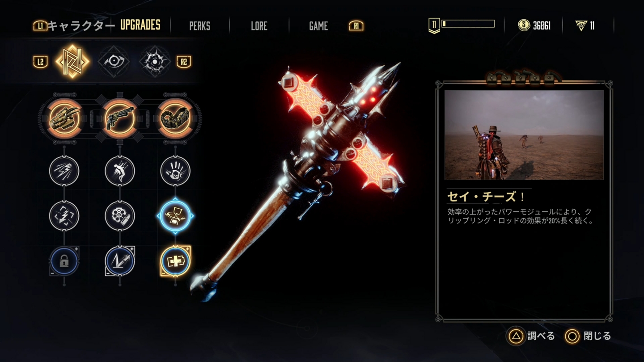Pick the revolver cylinder and bullet upgrade
The width and height of the screenshot is (644, 362).
point(120,216)
